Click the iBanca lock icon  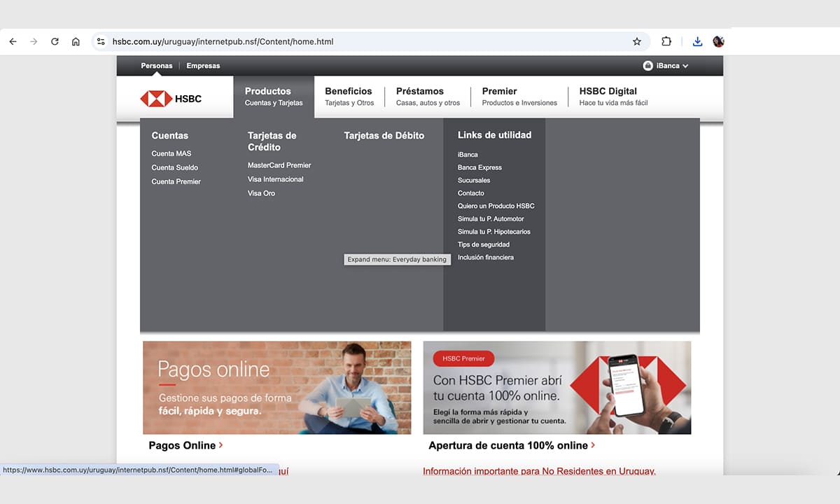(647, 66)
